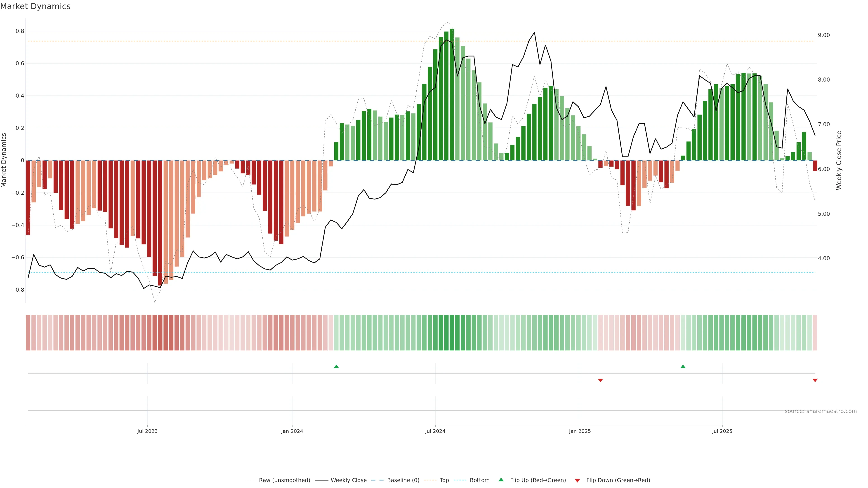868x488 pixels.
Task: Click the second green Flip Up triangle marker
Action: coord(683,366)
